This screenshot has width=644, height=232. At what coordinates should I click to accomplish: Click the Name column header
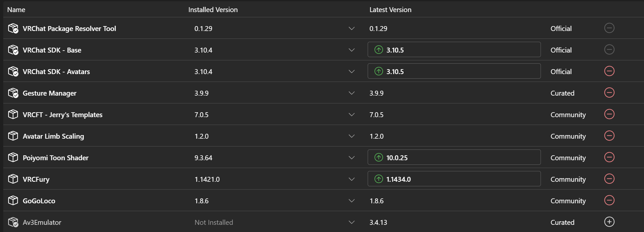click(16, 10)
